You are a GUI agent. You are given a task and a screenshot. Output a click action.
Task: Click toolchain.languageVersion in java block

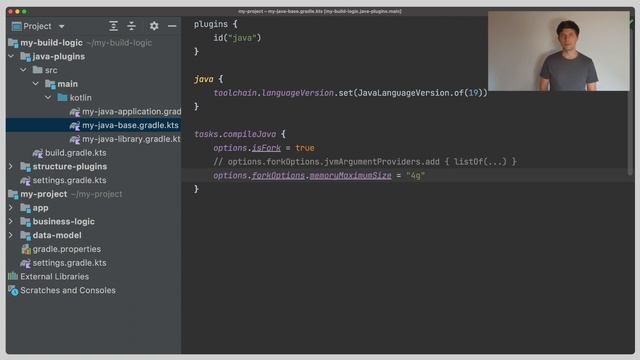click(273, 93)
